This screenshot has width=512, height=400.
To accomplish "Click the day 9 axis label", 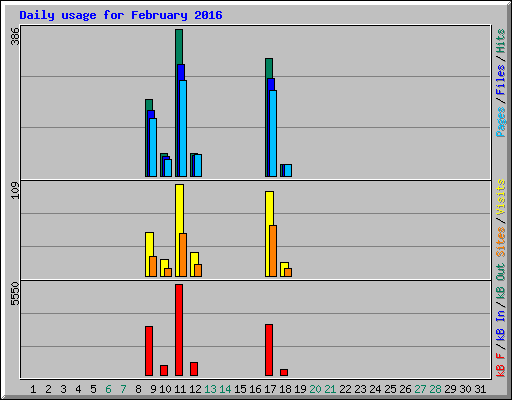I will pos(153,389).
